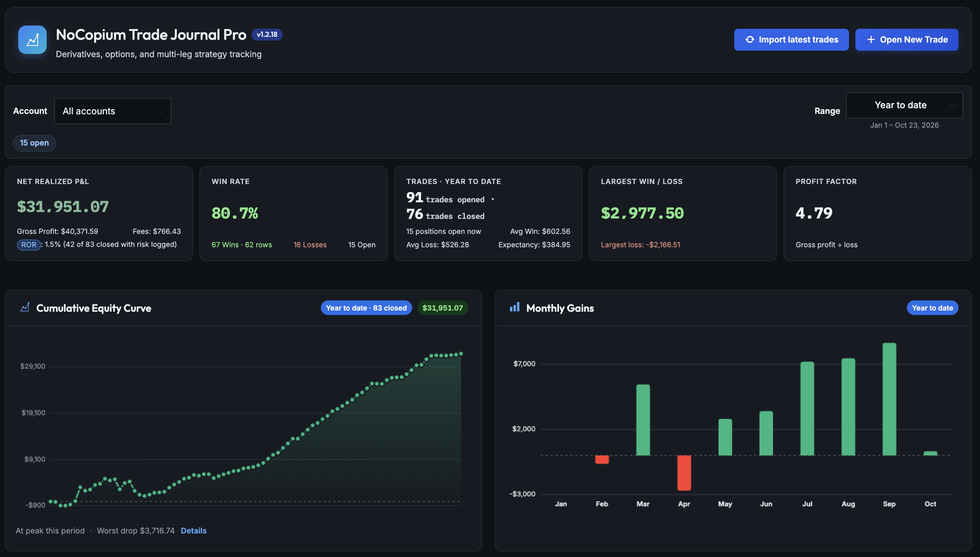Click the ROR badge
980x557 pixels.
tap(29, 245)
